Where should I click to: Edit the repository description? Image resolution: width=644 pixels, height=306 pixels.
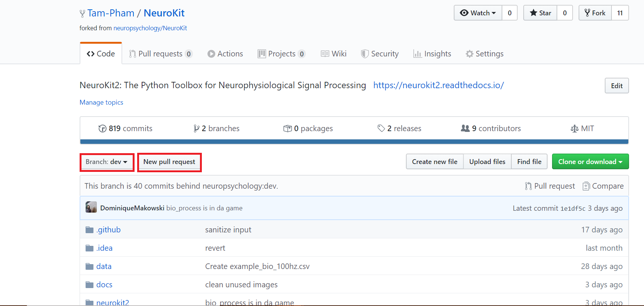click(617, 86)
